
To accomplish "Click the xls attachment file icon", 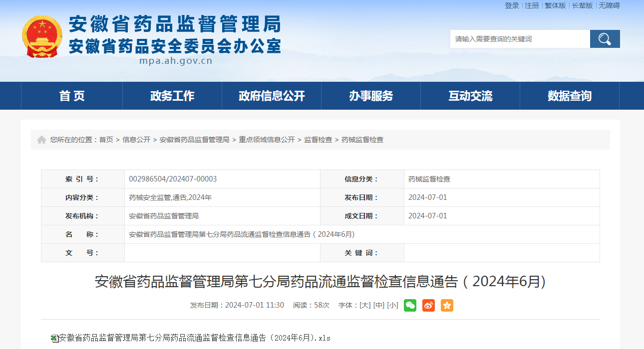I will (54, 338).
